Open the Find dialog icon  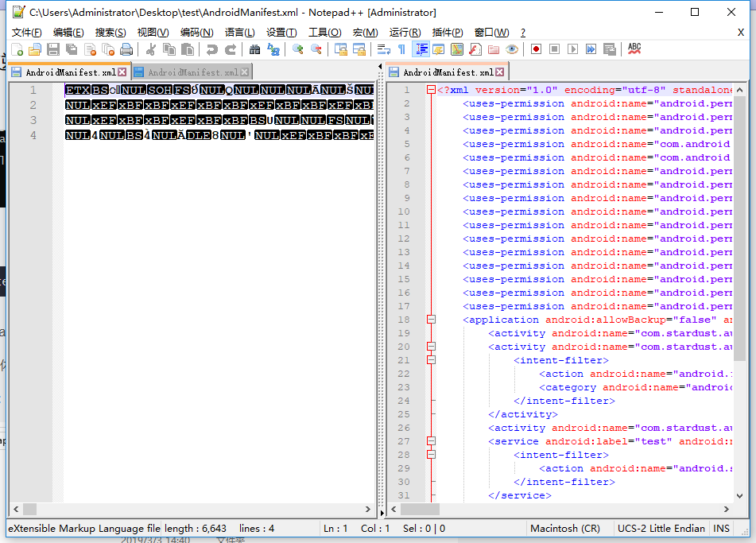coord(256,48)
